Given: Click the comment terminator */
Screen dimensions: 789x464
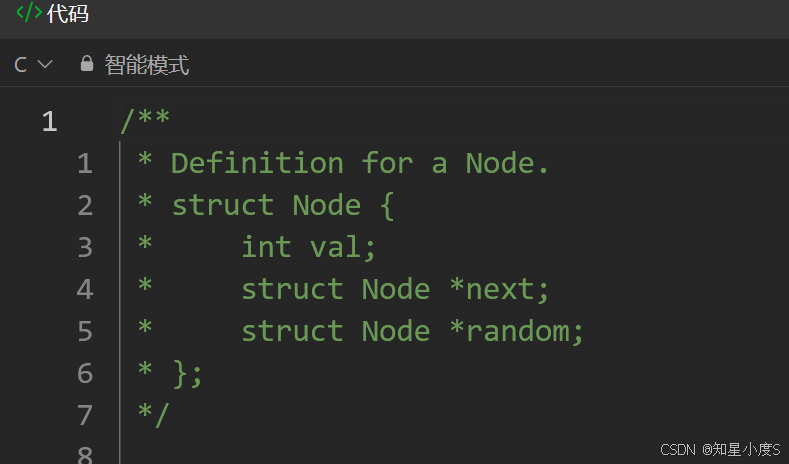Looking at the screenshot, I should tap(154, 415).
